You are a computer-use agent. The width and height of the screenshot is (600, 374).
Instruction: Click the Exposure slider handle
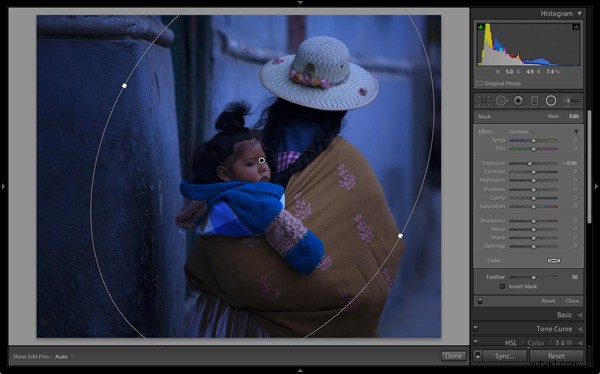530,163
